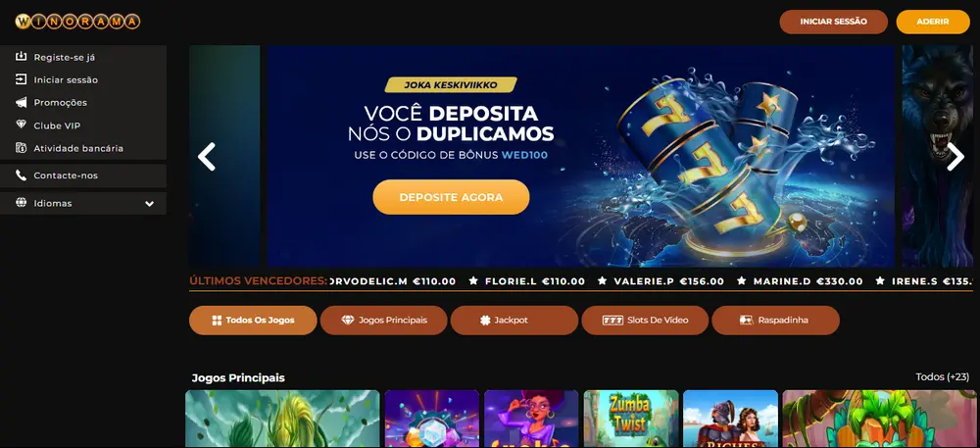Image resolution: width=980 pixels, height=448 pixels.
Task: Click the Deposite Agora button
Action: pos(451,197)
